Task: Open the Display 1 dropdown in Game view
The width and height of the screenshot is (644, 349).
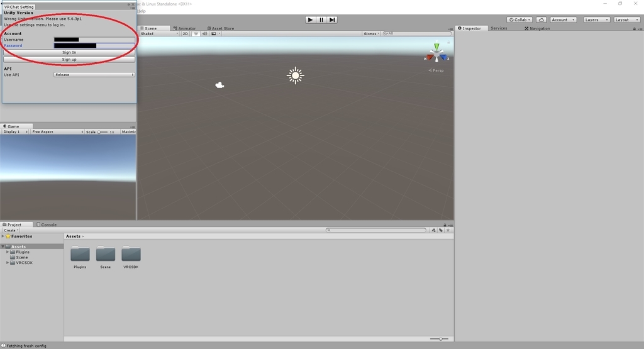Action: (x=15, y=132)
